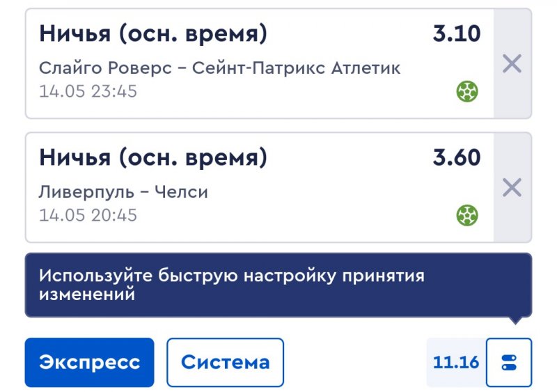
Task: Dismiss the quick settings tooltip message
Action: [277, 285]
